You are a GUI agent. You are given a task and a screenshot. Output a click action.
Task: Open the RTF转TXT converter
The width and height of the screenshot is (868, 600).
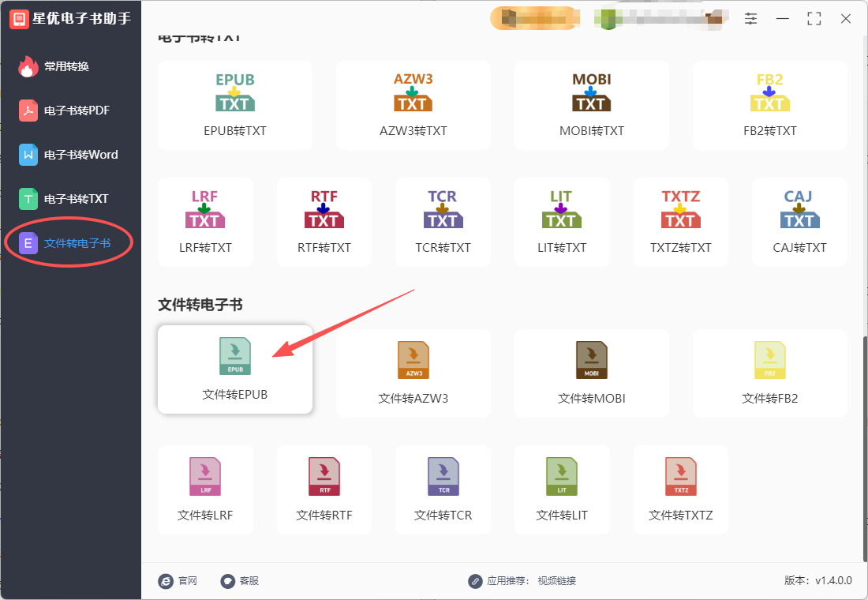tap(324, 222)
